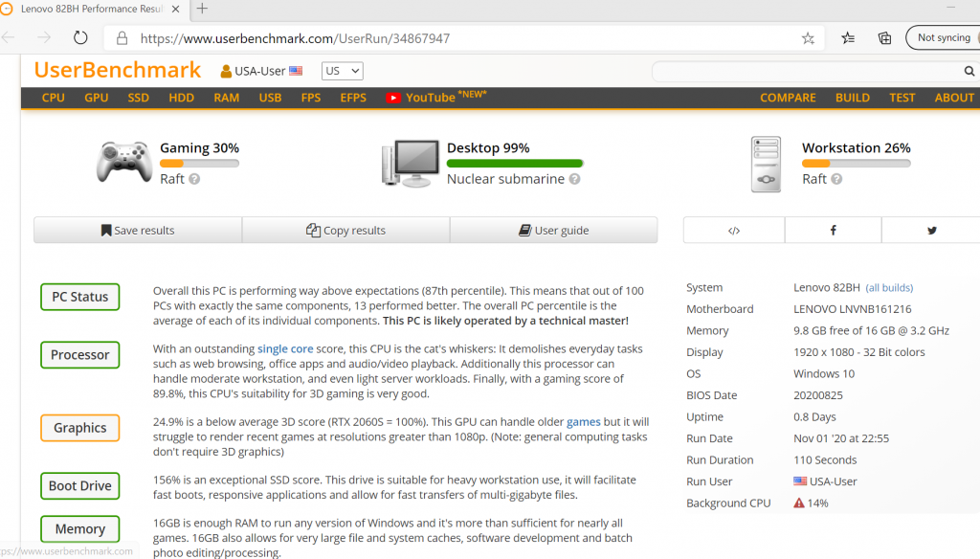Open the User guide
The image size is (980, 559).
[x=554, y=230]
